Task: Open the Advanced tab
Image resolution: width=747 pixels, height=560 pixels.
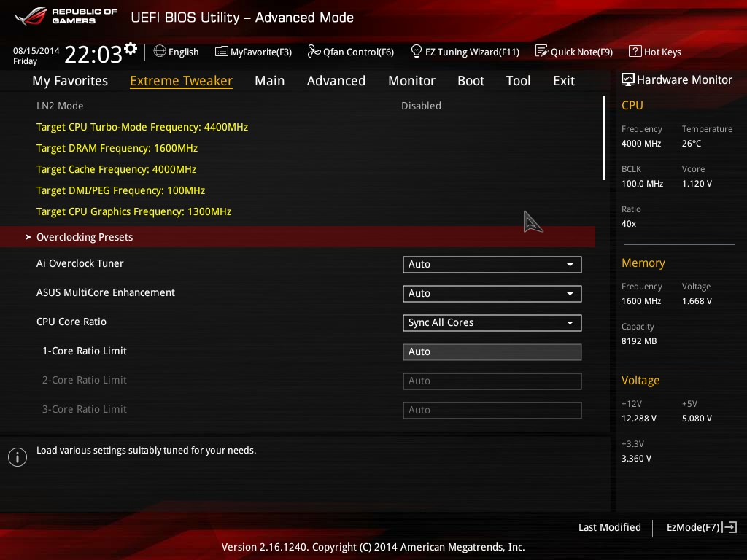Action: click(336, 81)
